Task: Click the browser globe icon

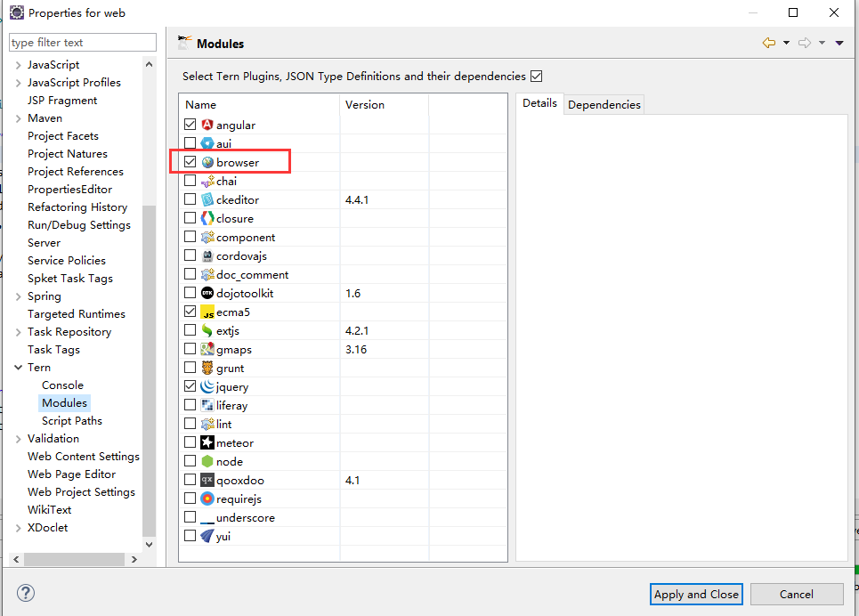Action: pos(207,162)
